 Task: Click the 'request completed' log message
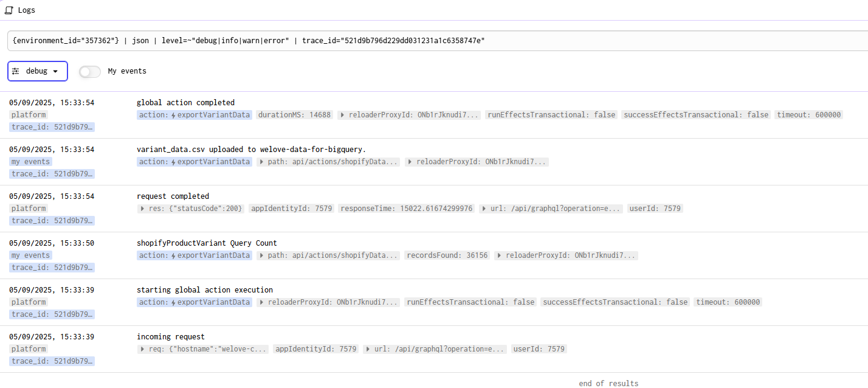pyautogui.click(x=173, y=196)
